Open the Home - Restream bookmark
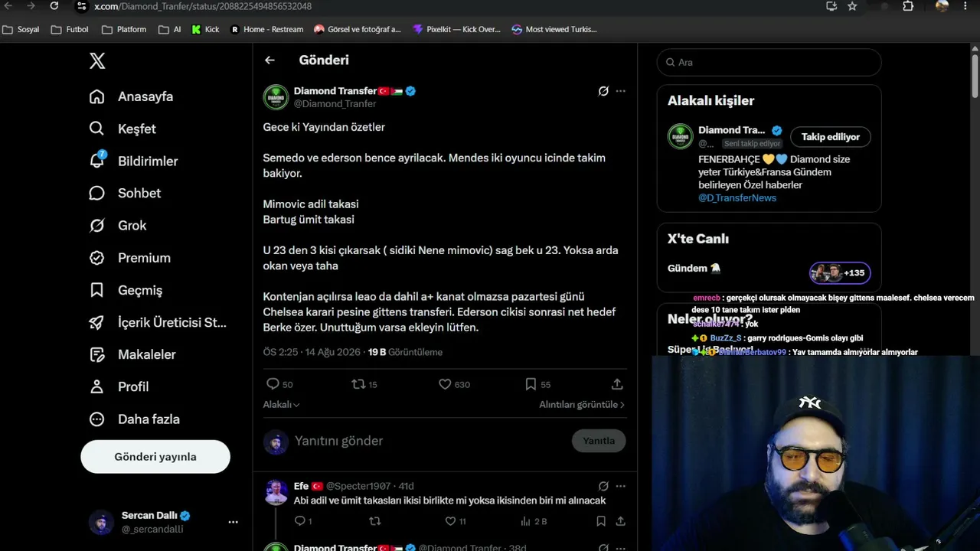 pyautogui.click(x=267, y=30)
